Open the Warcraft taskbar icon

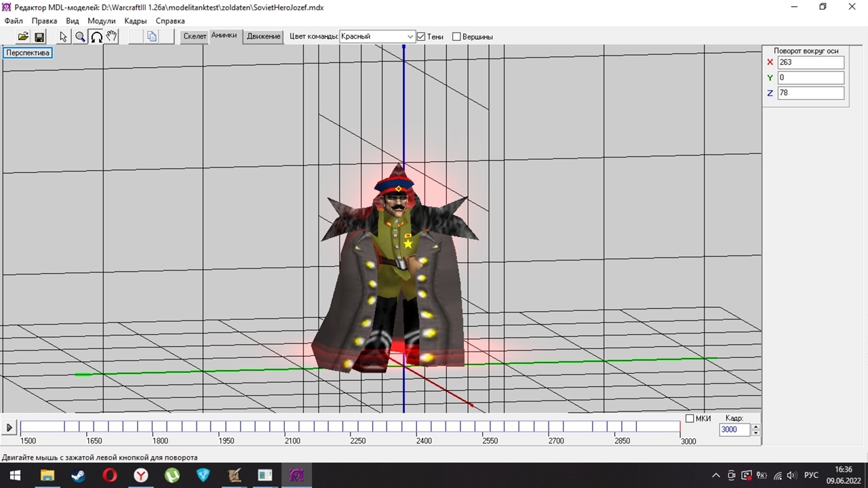(x=234, y=476)
